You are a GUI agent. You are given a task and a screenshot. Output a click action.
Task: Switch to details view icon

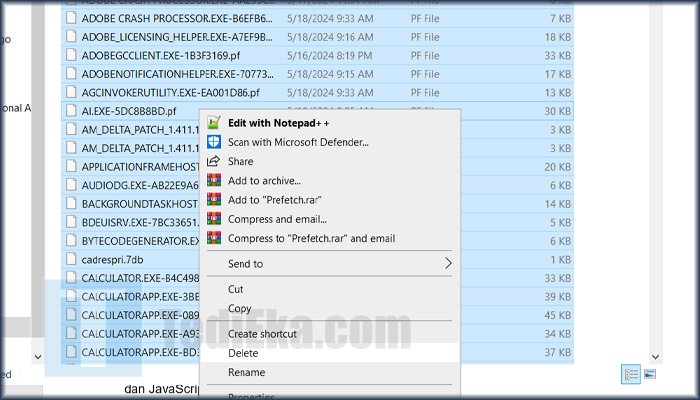tap(631, 374)
